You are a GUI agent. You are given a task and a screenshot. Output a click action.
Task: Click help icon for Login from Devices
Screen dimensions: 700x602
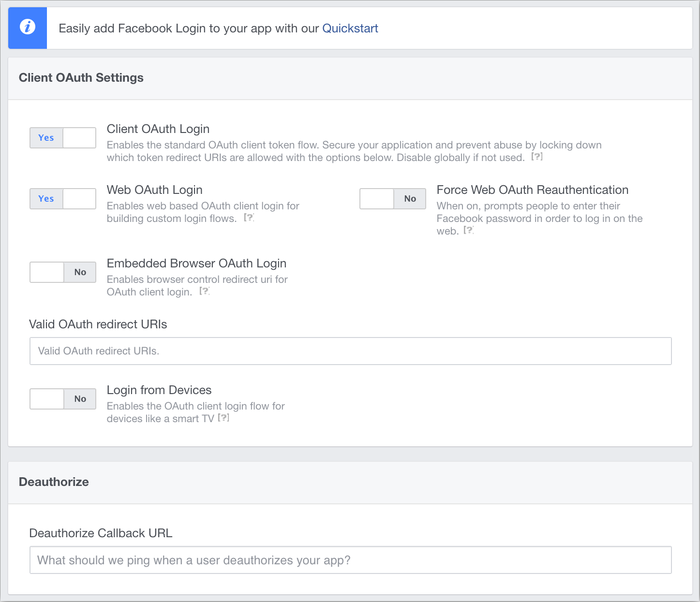[223, 418]
